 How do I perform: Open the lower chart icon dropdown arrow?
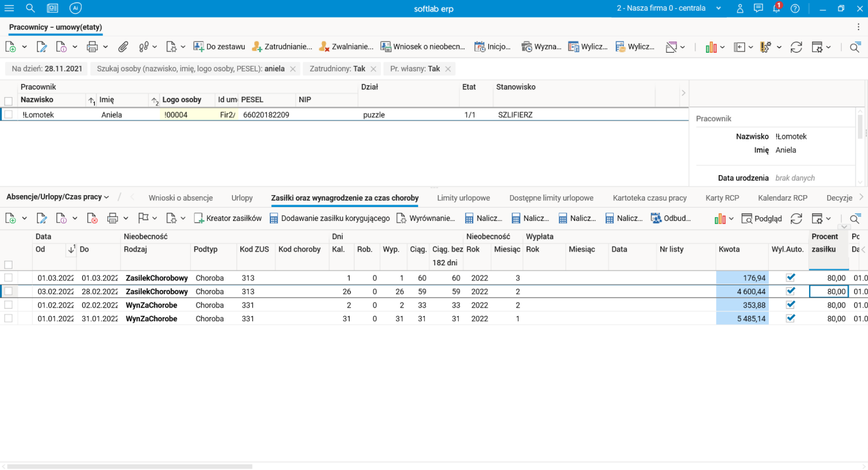click(x=731, y=218)
